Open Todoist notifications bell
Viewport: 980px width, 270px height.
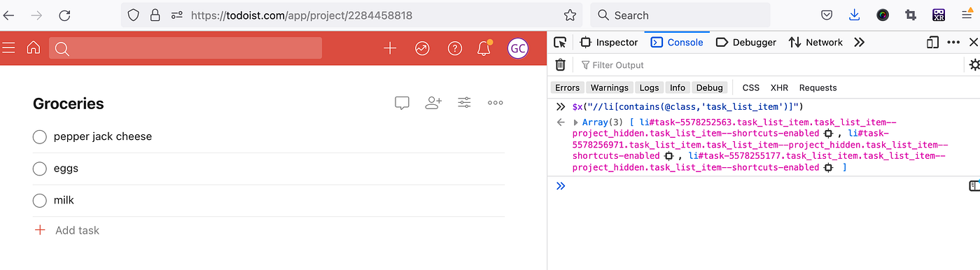pyautogui.click(x=484, y=48)
